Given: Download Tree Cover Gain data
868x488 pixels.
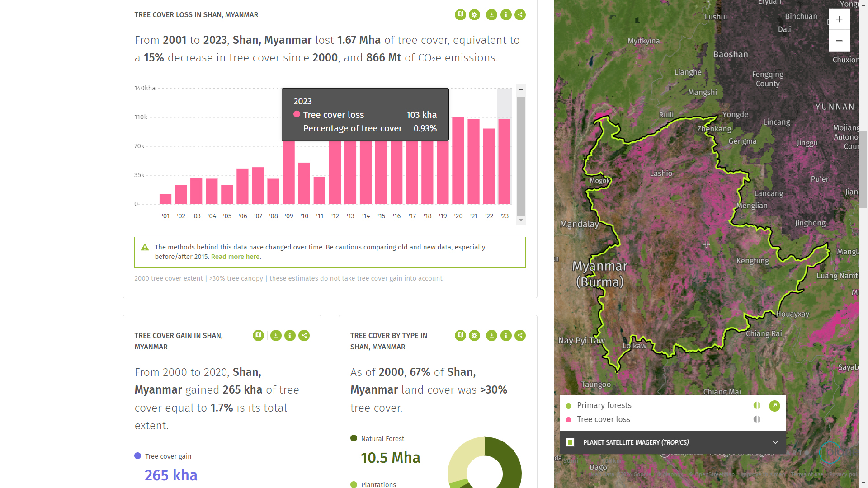Looking at the screenshot, I should point(276,335).
